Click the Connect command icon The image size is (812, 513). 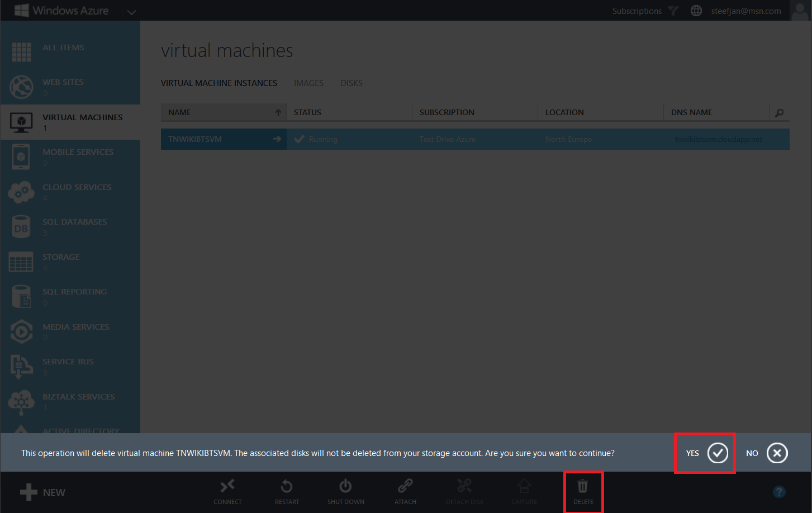coord(227,486)
